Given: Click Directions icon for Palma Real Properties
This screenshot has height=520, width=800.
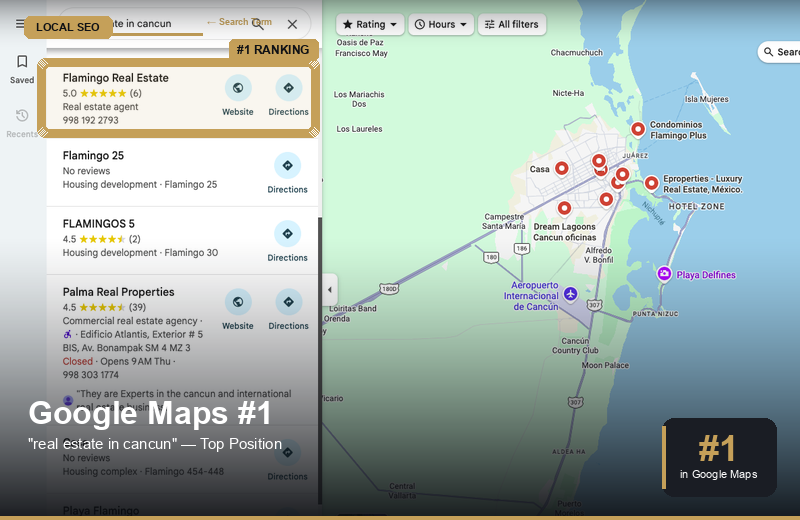Looking at the screenshot, I should point(289,302).
